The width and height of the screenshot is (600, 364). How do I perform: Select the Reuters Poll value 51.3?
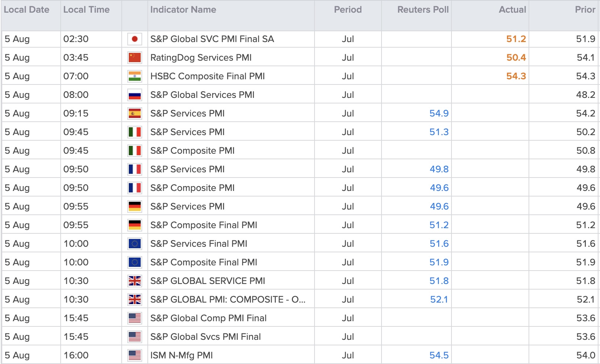(439, 132)
